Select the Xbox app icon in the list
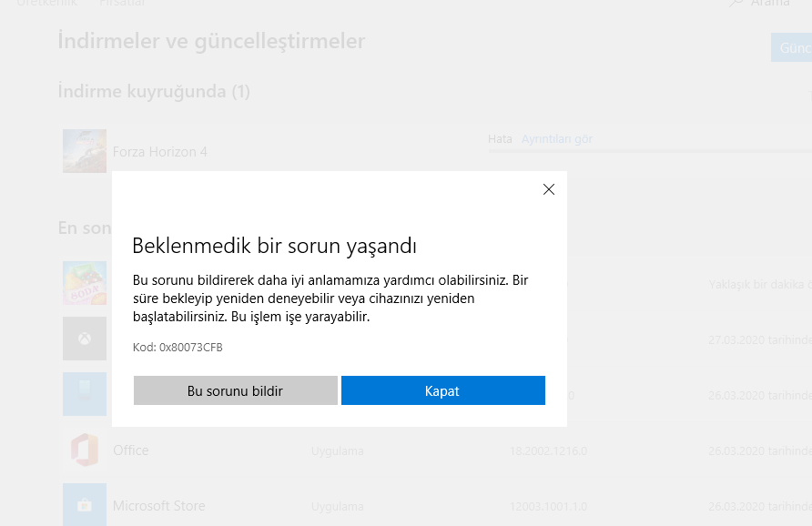This screenshot has width=812, height=526. click(x=84, y=339)
